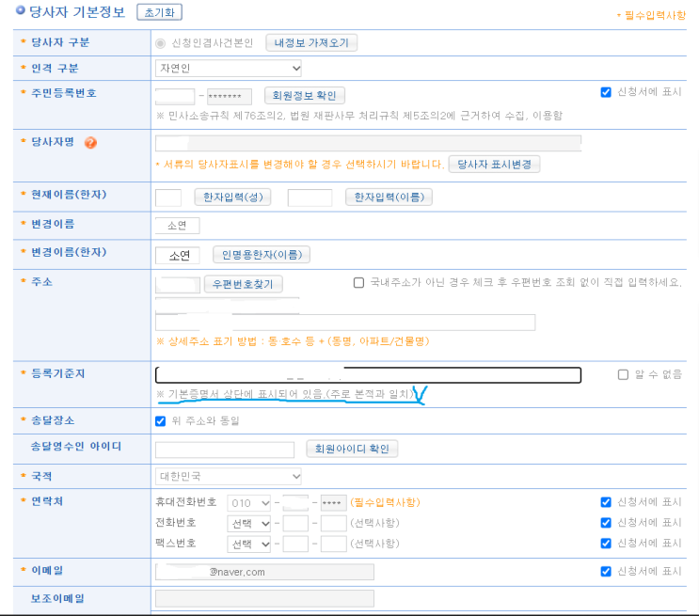
Task: Click 인명용한자(이름) button
Action: [x=262, y=255]
